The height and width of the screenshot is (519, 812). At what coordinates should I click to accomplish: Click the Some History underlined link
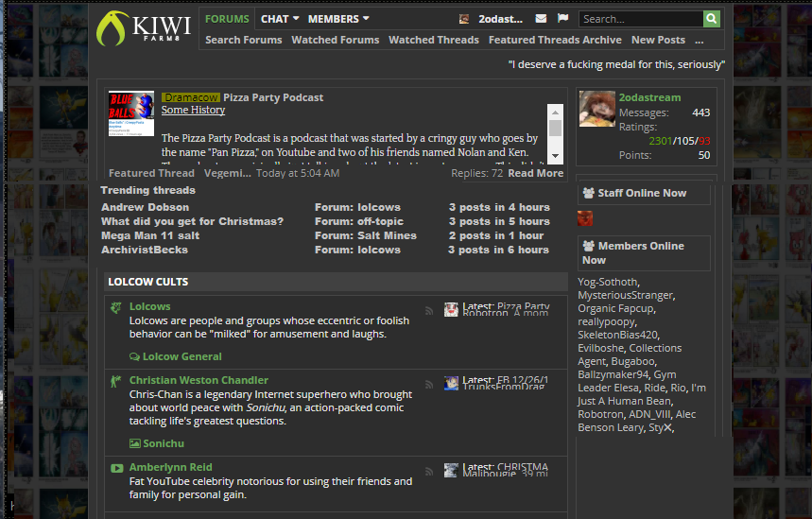(193, 110)
